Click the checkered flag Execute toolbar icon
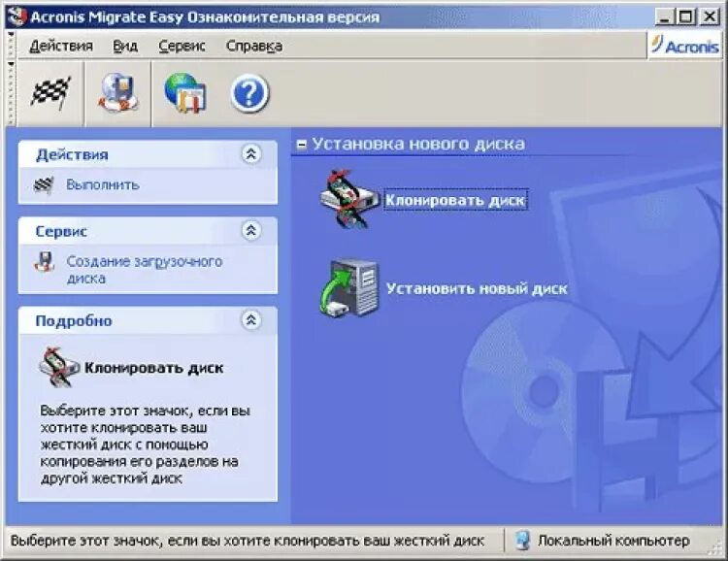 pos(50,94)
